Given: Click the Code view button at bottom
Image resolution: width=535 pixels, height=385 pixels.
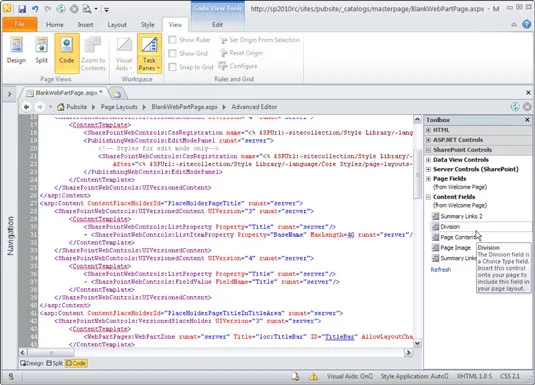Looking at the screenshot, I should [x=76, y=363].
